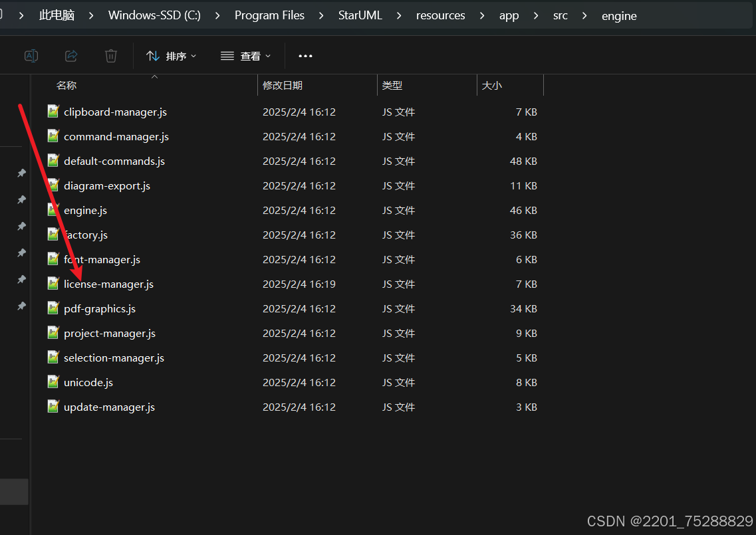This screenshot has height=535, width=756.
Task: Sort by the 类型 column header
Action: pos(392,85)
